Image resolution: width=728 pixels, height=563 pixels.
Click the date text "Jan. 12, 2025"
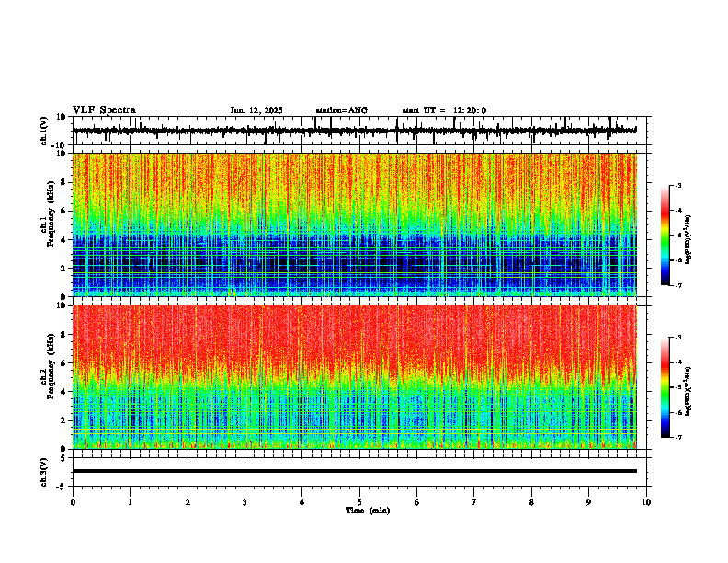tap(256, 110)
